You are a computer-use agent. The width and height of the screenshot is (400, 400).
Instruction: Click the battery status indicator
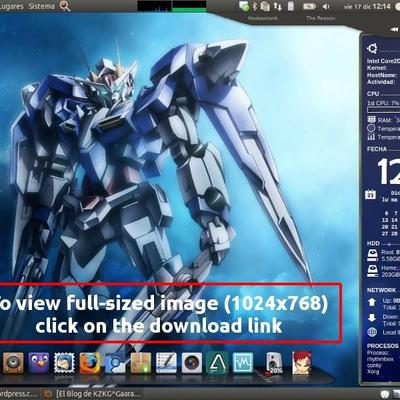[309, 6]
